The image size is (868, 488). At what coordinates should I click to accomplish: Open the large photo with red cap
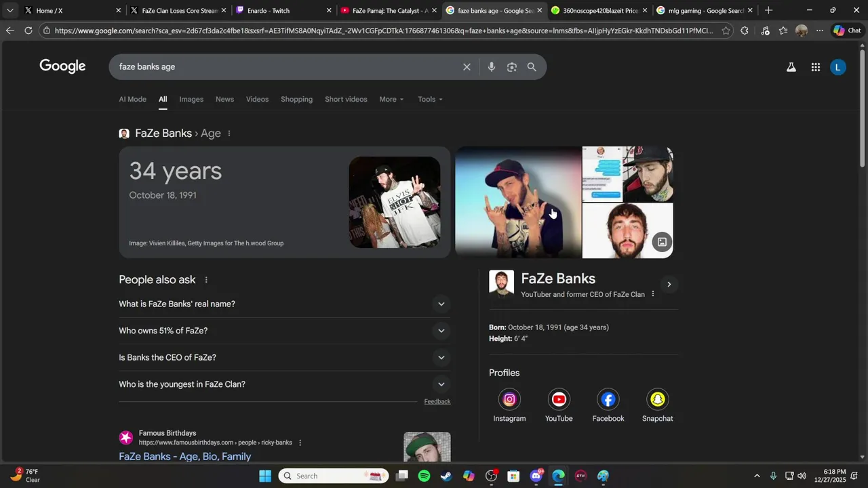pyautogui.click(x=518, y=203)
